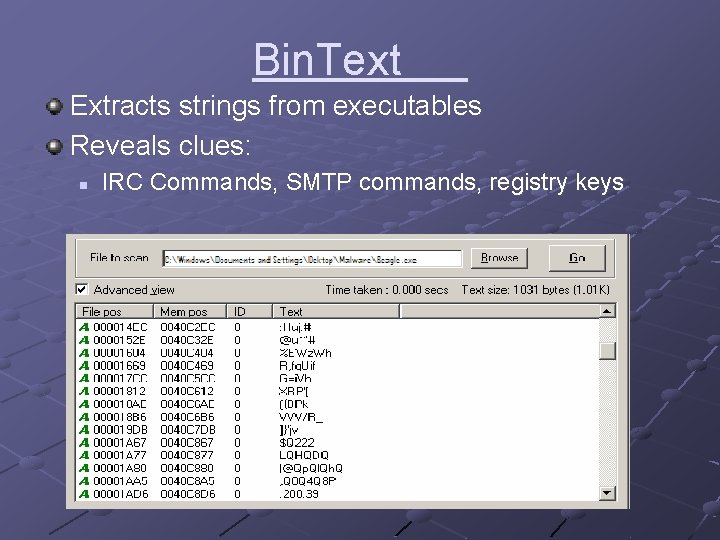Sort by ID column header

tap(249, 311)
